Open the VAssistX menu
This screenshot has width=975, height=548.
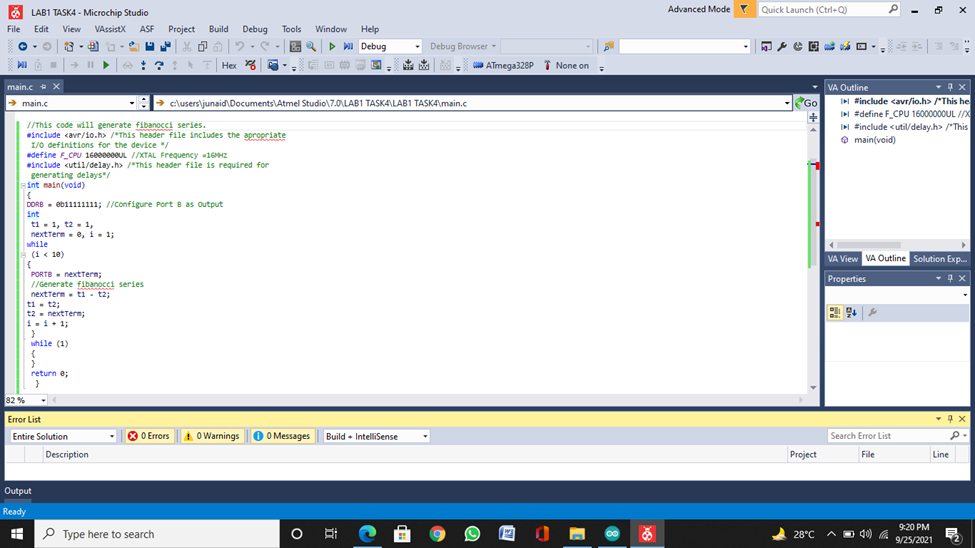pos(110,29)
